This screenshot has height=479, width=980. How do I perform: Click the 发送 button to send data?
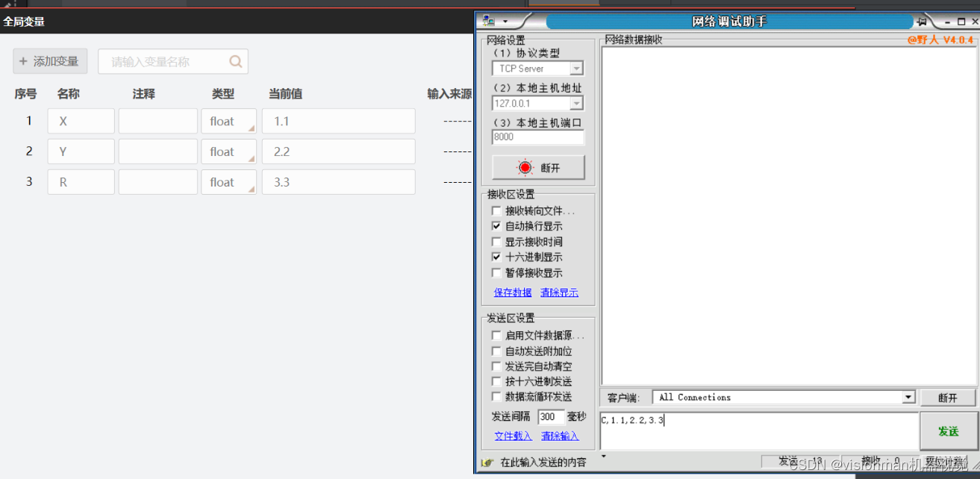click(x=948, y=431)
